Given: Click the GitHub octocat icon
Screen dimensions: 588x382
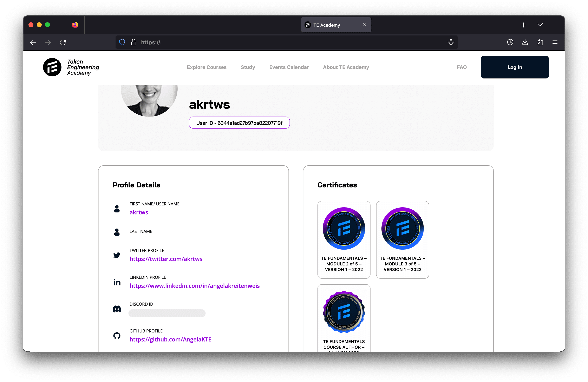Looking at the screenshot, I should click(117, 336).
